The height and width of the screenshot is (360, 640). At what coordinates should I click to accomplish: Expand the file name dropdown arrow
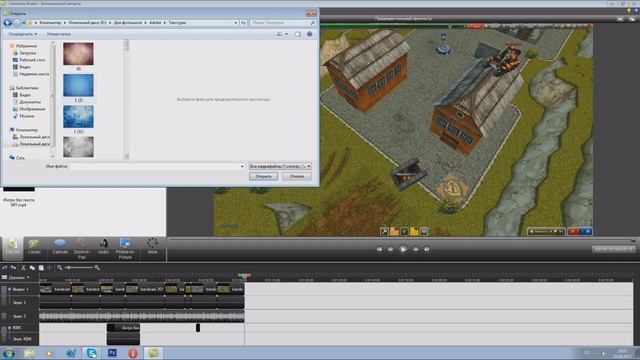tap(242, 167)
